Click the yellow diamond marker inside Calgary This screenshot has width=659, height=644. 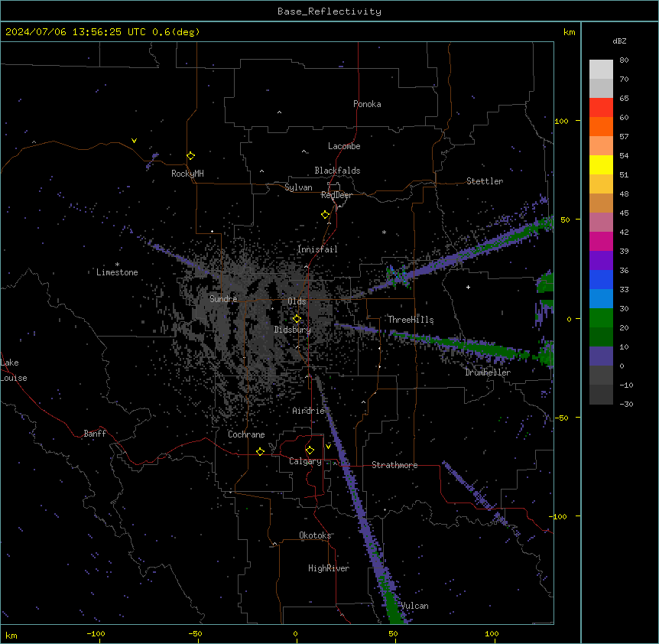310,450
